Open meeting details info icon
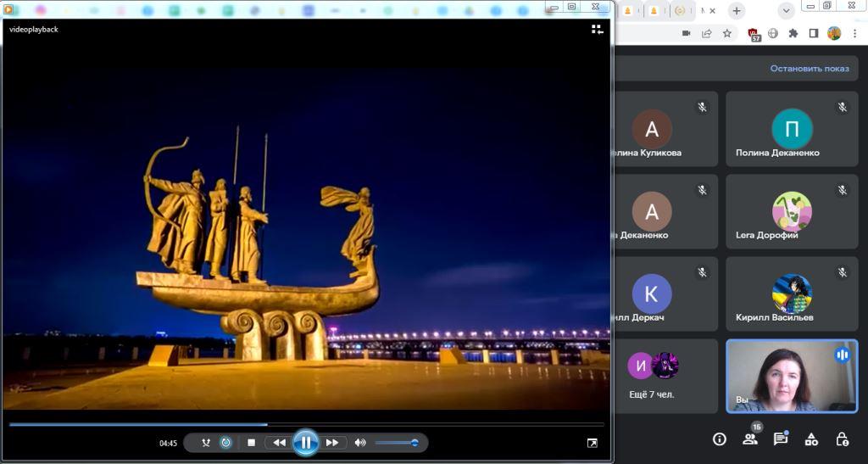The height and width of the screenshot is (464, 868). [x=719, y=439]
